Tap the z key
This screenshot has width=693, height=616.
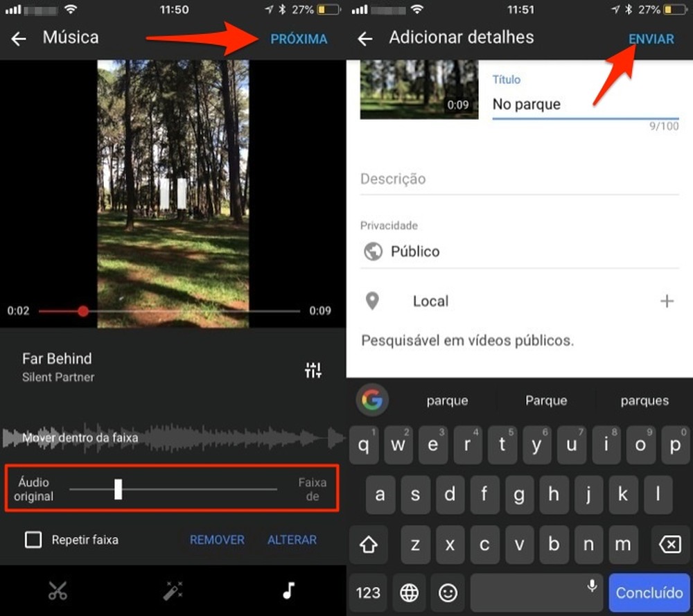point(415,545)
